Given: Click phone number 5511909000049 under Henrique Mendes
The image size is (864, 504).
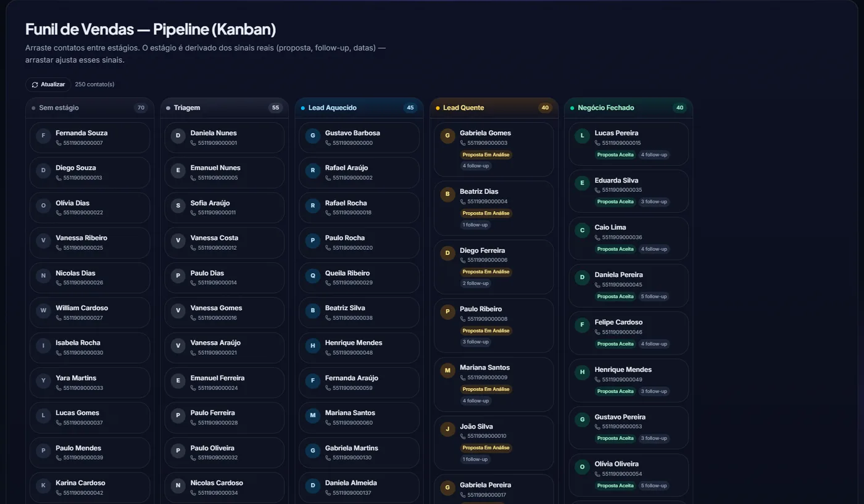Looking at the screenshot, I should [x=622, y=380].
